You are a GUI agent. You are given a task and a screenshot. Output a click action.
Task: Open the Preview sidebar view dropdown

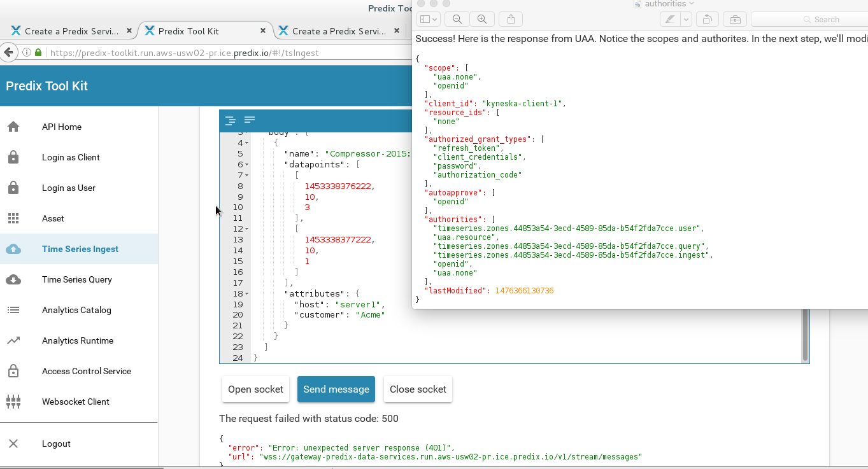pos(428,19)
